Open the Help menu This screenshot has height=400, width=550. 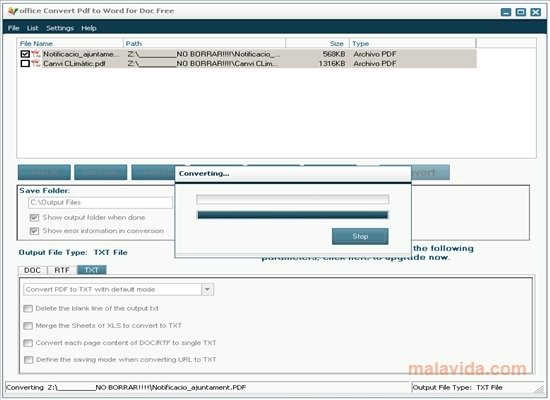pyautogui.click(x=89, y=28)
